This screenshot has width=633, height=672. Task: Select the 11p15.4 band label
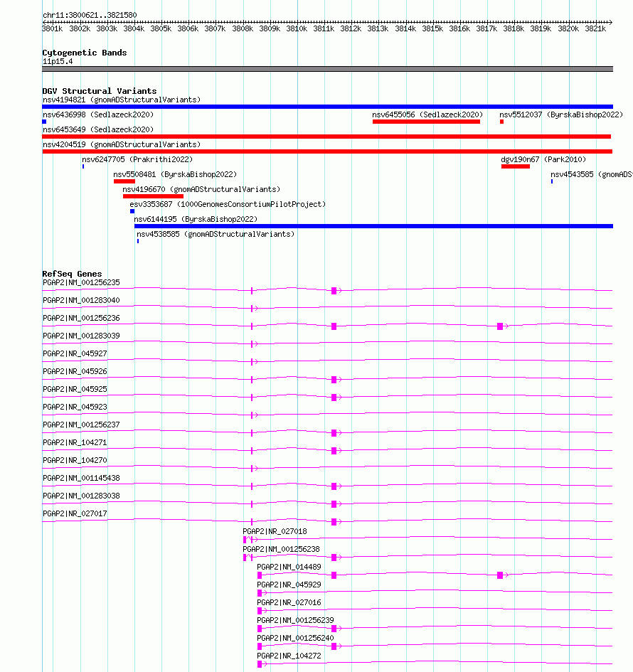tap(58, 62)
